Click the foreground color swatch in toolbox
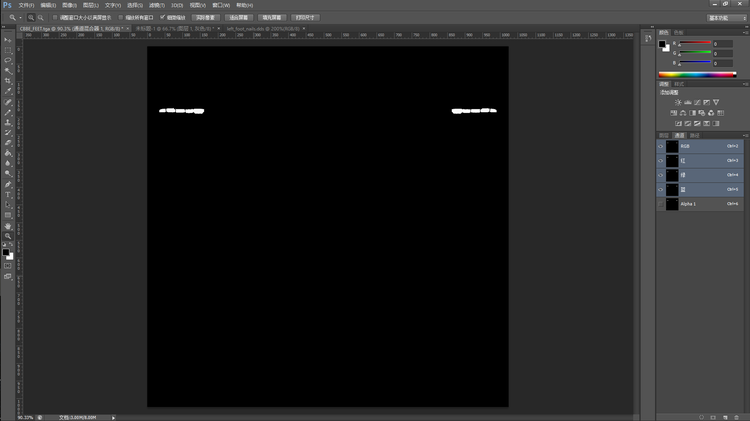Viewport: 750px width, 421px height. pos(6,252)
